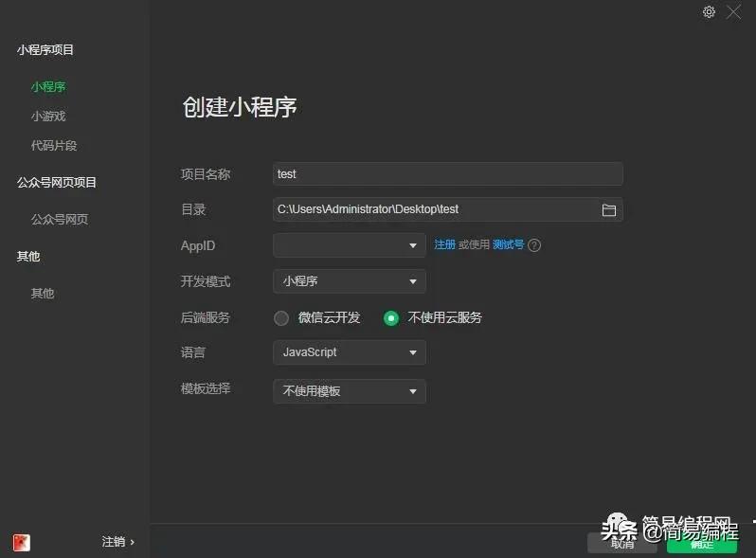Open the 开发模式 dropdown

tap(349, 281)
